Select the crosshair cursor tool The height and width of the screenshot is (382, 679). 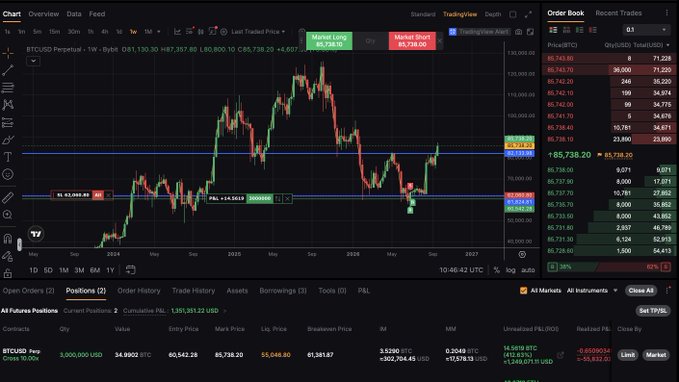8,53
